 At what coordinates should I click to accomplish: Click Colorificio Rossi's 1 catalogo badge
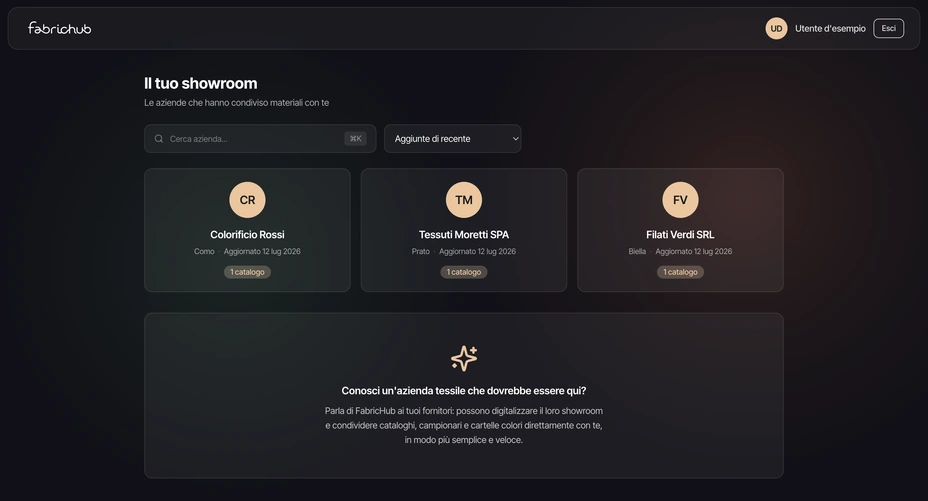pyautogui.click(x=247, y=272)
